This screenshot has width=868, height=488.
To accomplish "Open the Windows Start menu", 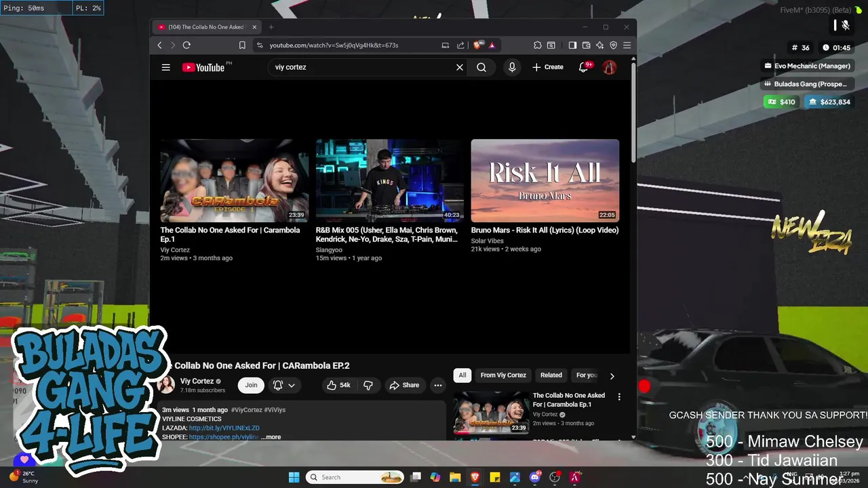I will 294,477.
